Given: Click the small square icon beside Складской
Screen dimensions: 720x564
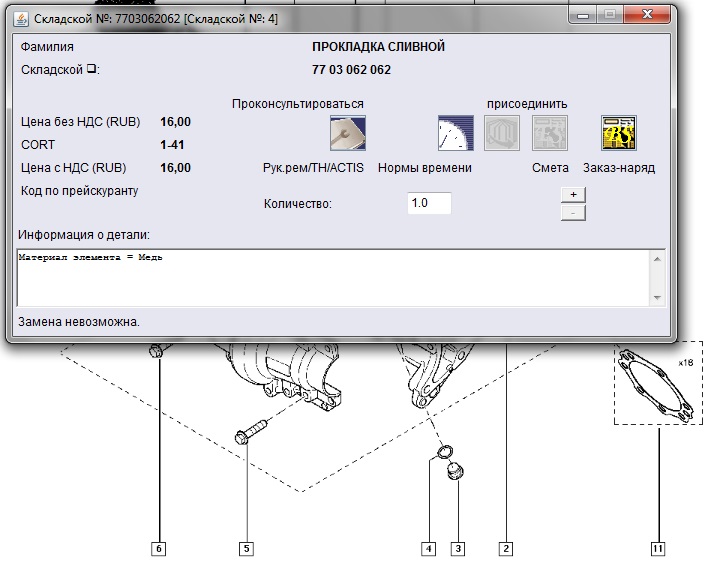Looking at the screenshot, I should (91, 70).
